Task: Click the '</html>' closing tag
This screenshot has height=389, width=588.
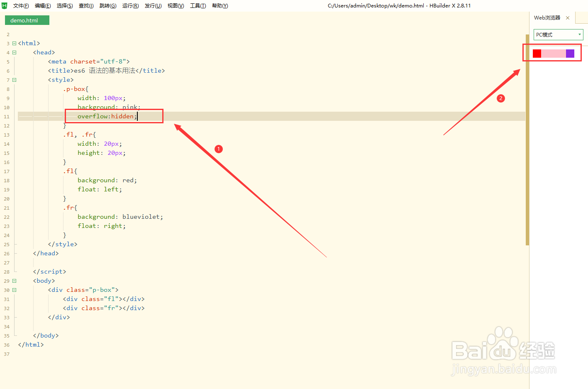Action: click(31, 345)
